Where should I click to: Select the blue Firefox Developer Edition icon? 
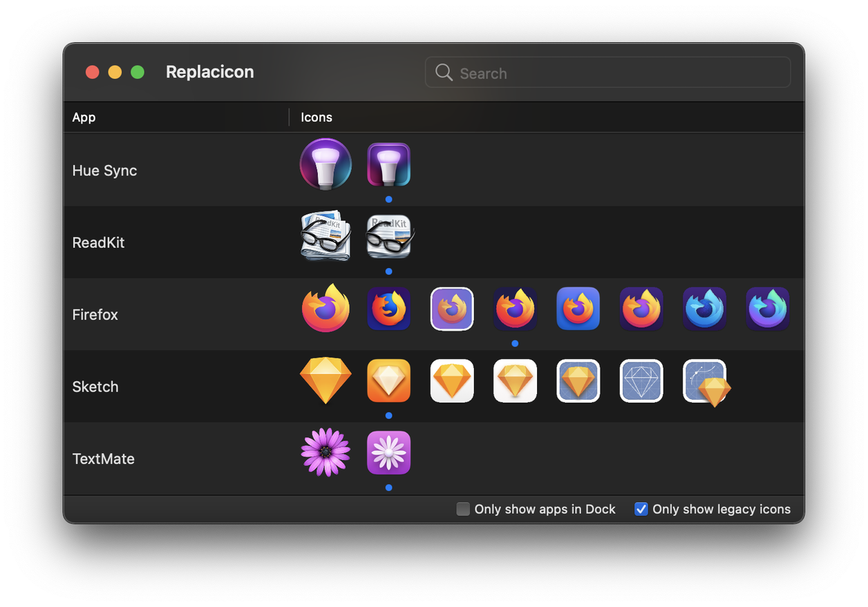[x=704, y=309]
